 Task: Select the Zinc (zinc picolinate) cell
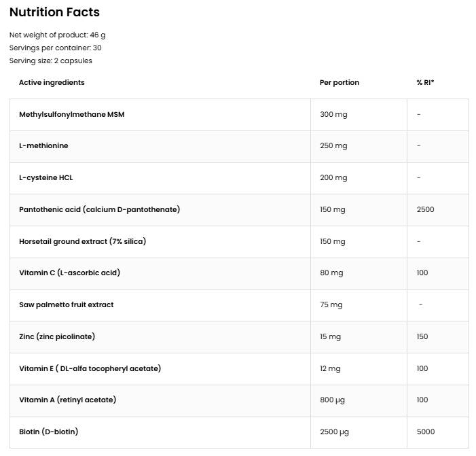click(57, 336)
